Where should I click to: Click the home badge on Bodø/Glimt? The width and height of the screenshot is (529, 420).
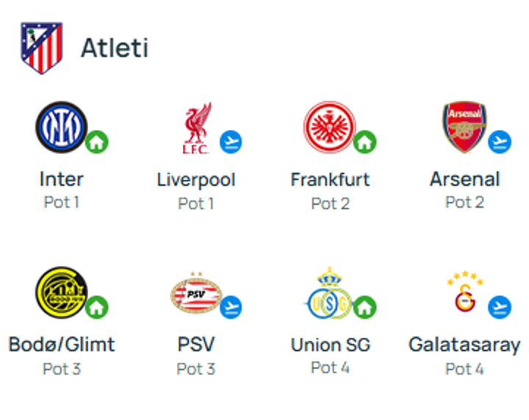96,306
